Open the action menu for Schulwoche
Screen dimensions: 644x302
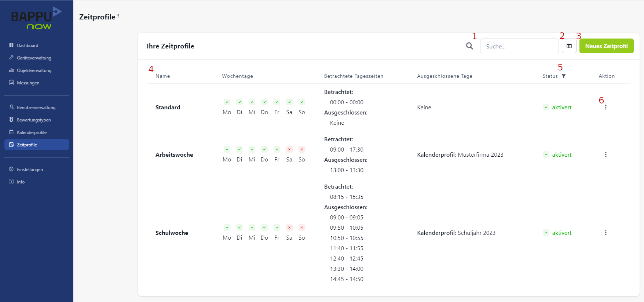point(606,233)
